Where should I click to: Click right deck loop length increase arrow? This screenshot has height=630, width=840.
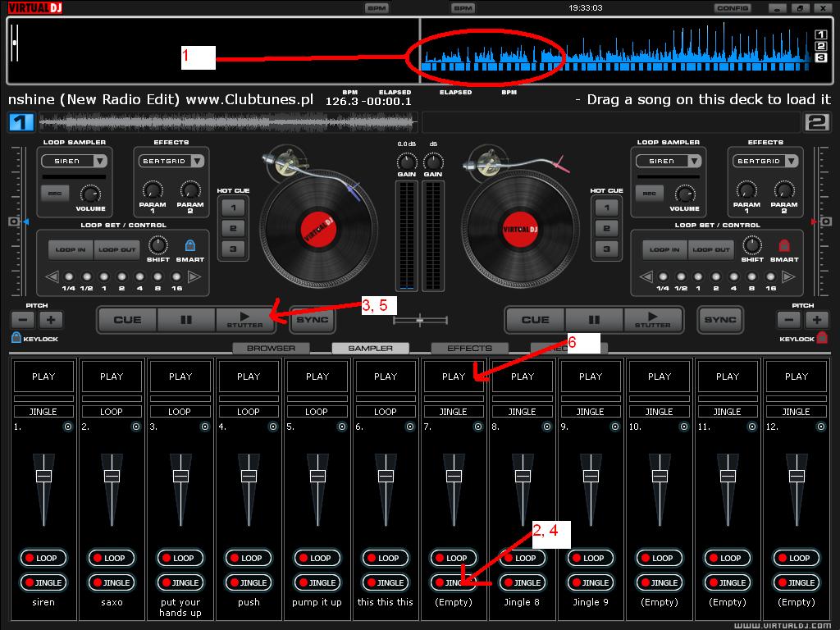click(x=788, y=277)
